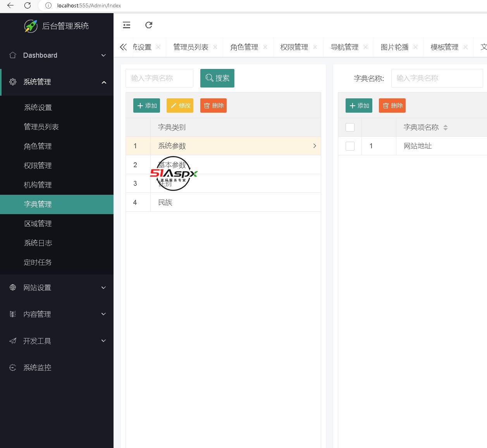Switch to 图片轮播 tab
This screenshot has width=487, height=448.
[x=394, y=47]
